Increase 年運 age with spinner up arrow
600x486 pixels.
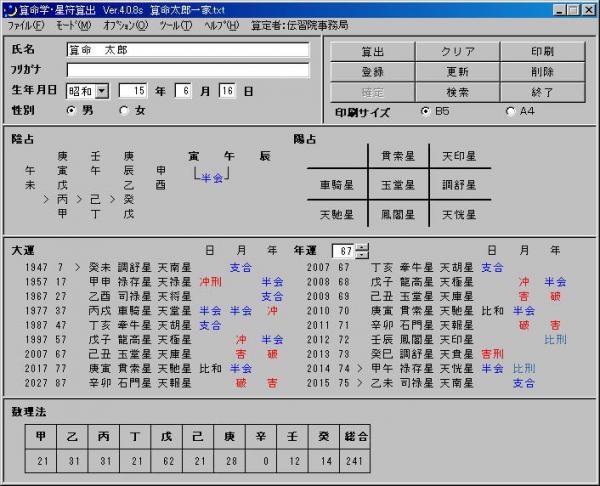pyautogui.click(x=362, y=247)
